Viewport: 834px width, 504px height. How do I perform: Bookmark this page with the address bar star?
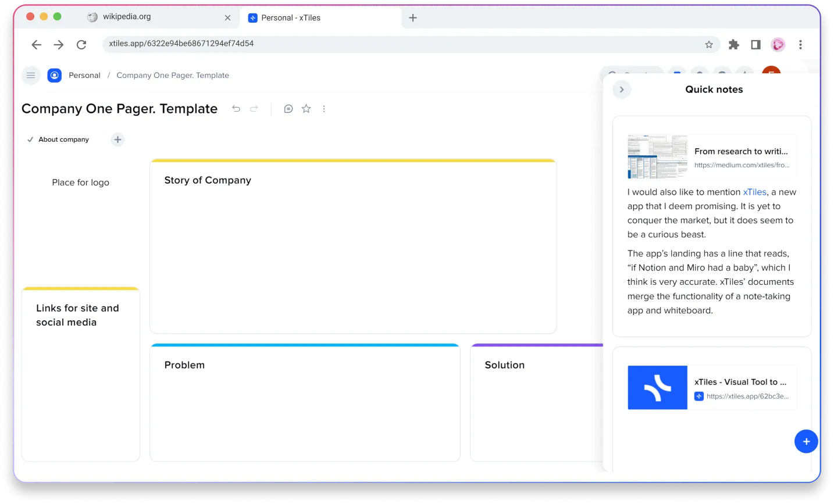click(709, 45)
